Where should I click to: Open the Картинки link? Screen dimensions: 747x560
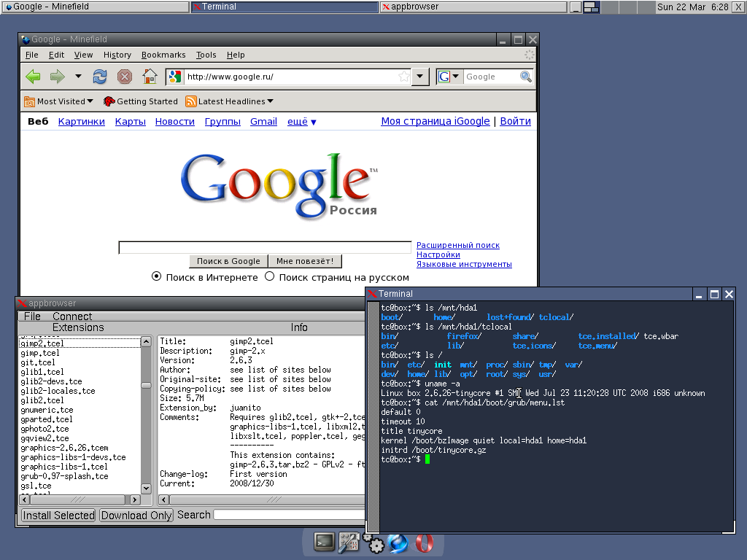(82, 122)
